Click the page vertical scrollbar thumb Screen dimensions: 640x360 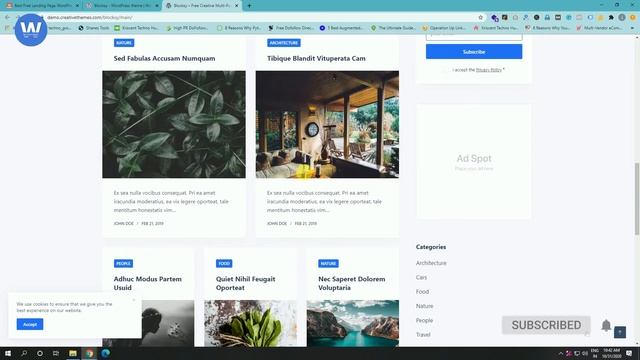(x=636, y=199)
